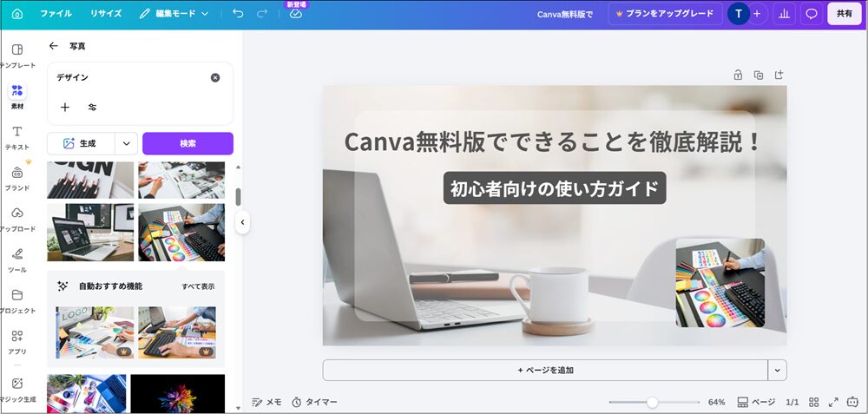This screenshot has width=868, height=414.
Task: Open the comments speech bubble
Action: [812, 14]
